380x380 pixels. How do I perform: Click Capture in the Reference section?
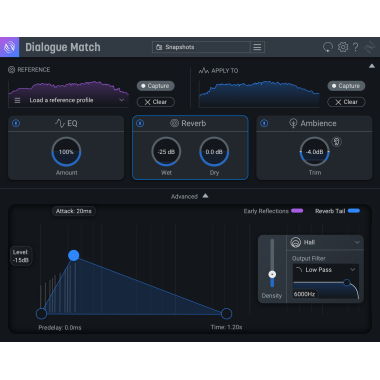click(x=155, y=86)
